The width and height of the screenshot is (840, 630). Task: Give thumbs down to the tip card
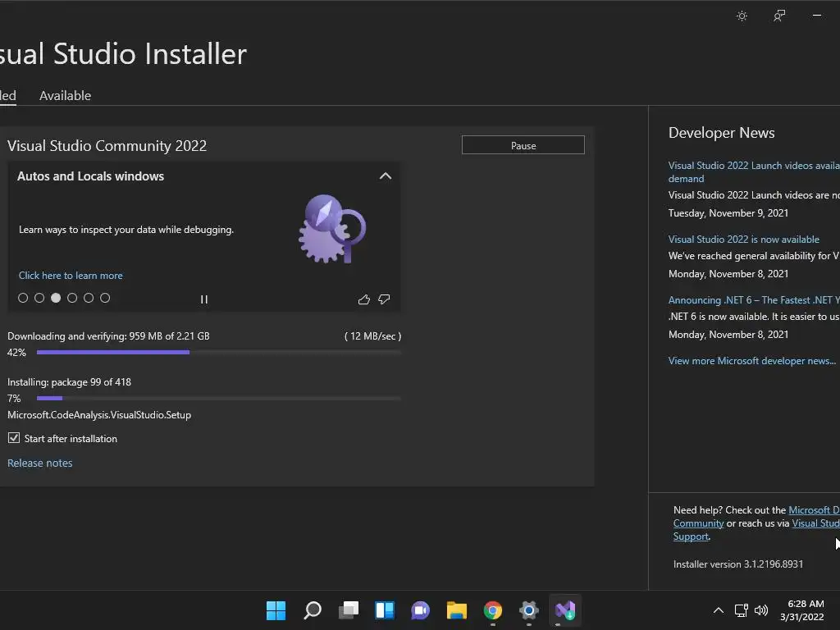[384, 299]
